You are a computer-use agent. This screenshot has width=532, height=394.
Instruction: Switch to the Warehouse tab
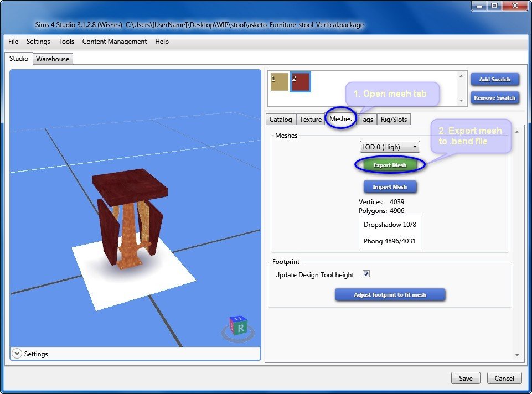53,59
